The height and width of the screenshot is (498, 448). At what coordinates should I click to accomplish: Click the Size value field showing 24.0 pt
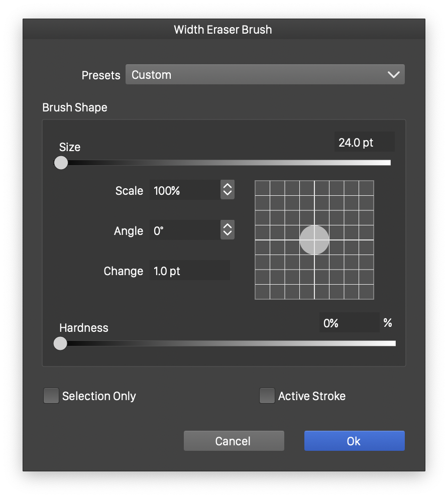click(364, 143)
